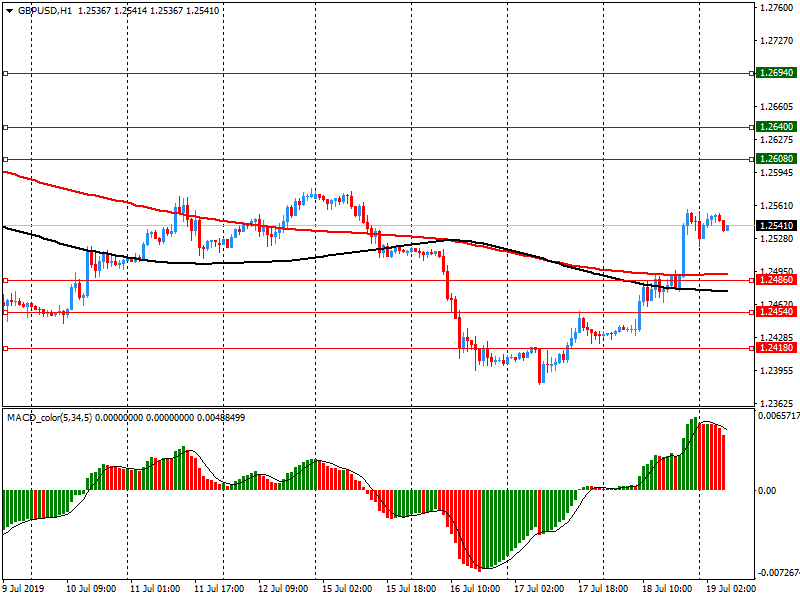
Task: Grab left handle of 1.24860 horizontal line
Action: 6,280
